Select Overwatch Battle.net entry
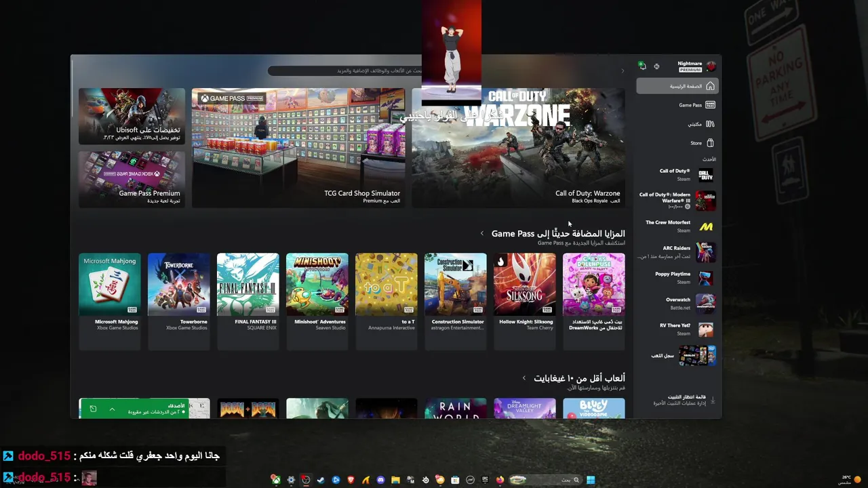This screenshot has width=868, height=488. coord(677,303)
